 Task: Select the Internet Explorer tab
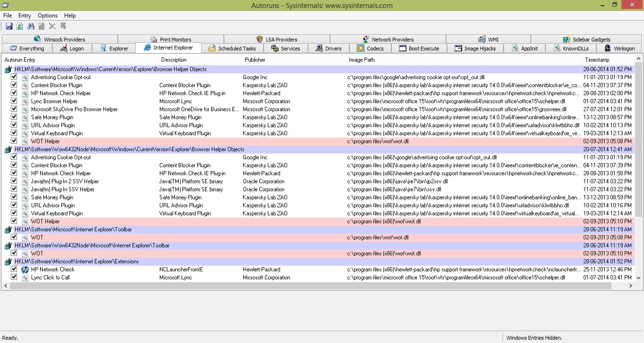tap(168, 48)
